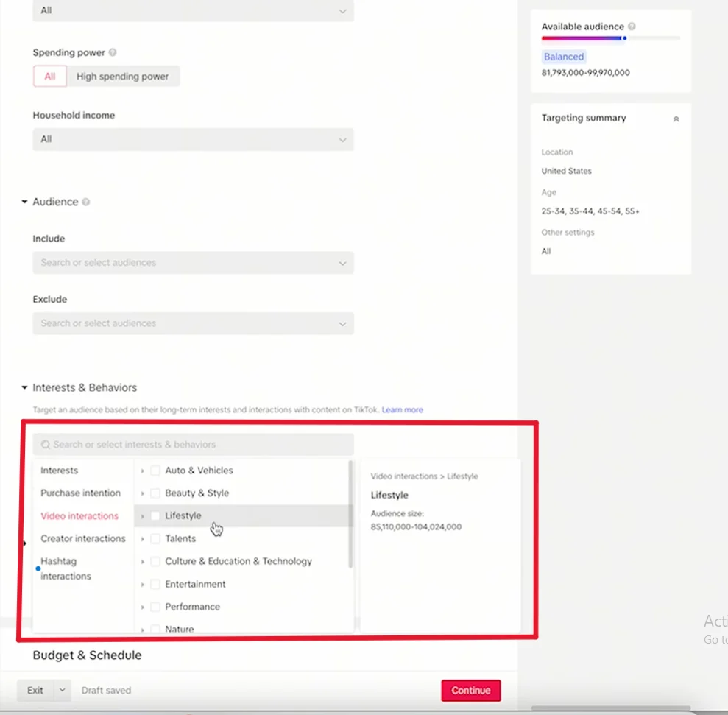Check the Auto & Vehicles checkbox
This screenshot has width=728, height=715.
pos(155,471)
